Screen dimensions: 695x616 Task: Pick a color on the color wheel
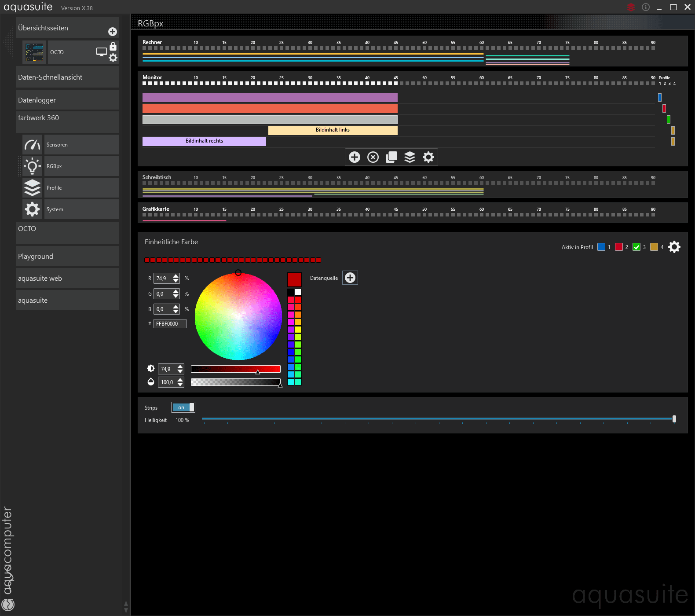tap(238, 316)
